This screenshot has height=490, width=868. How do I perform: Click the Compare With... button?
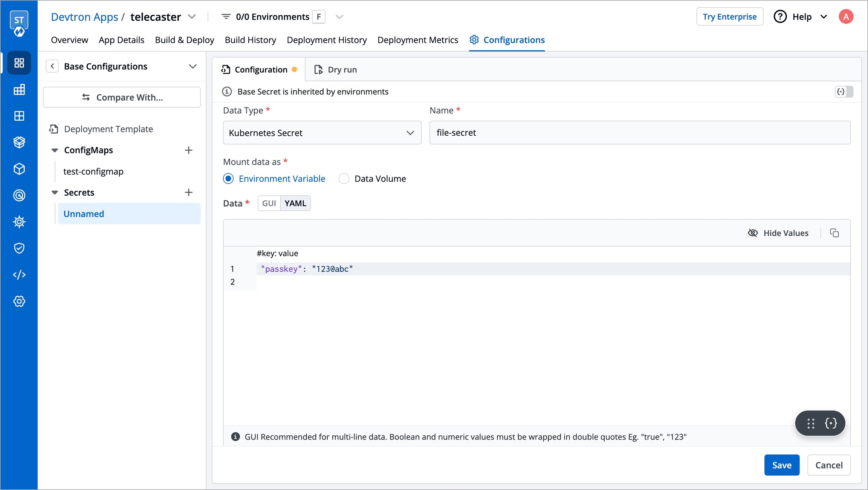(x=122, y=97)
